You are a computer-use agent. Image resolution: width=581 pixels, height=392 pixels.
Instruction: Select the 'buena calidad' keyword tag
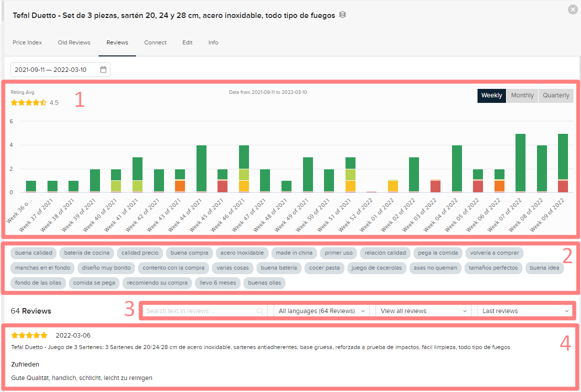tap(33, 253)
